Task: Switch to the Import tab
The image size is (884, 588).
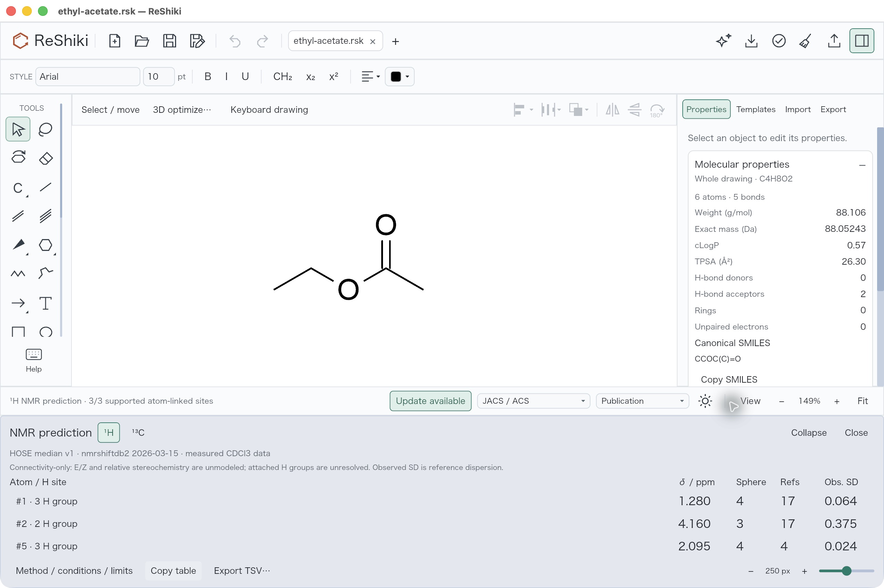Action: point(798,109)
